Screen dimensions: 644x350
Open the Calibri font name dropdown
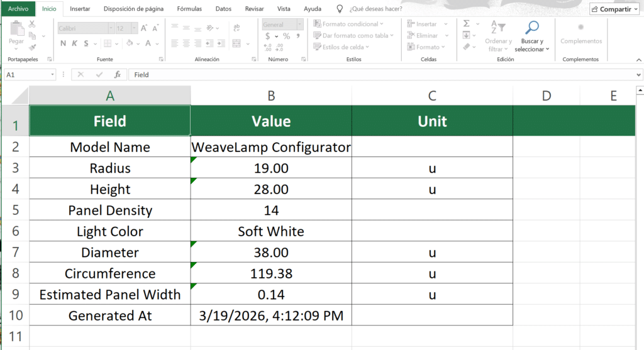(x=111, y=28)
